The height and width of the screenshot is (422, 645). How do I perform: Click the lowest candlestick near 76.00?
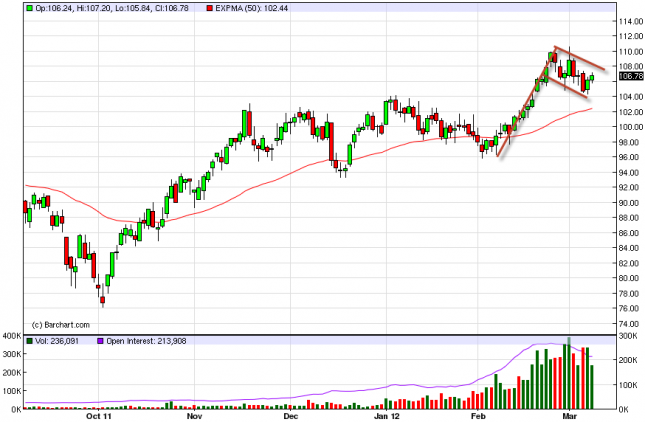pos(102,295)
